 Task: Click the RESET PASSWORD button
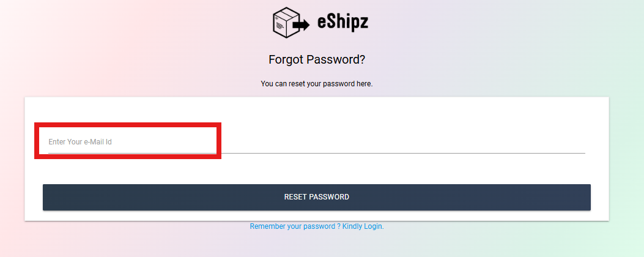[x=317, y=197]
